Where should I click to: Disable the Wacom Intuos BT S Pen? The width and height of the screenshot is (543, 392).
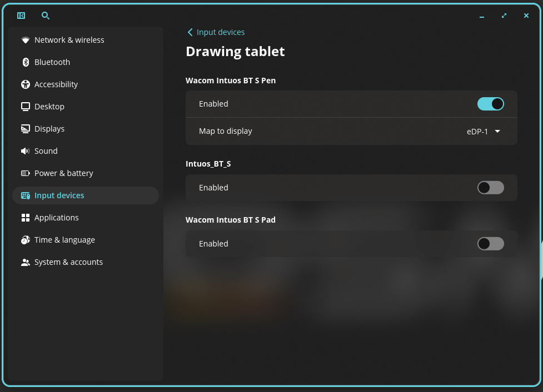(x=490, y=104)
